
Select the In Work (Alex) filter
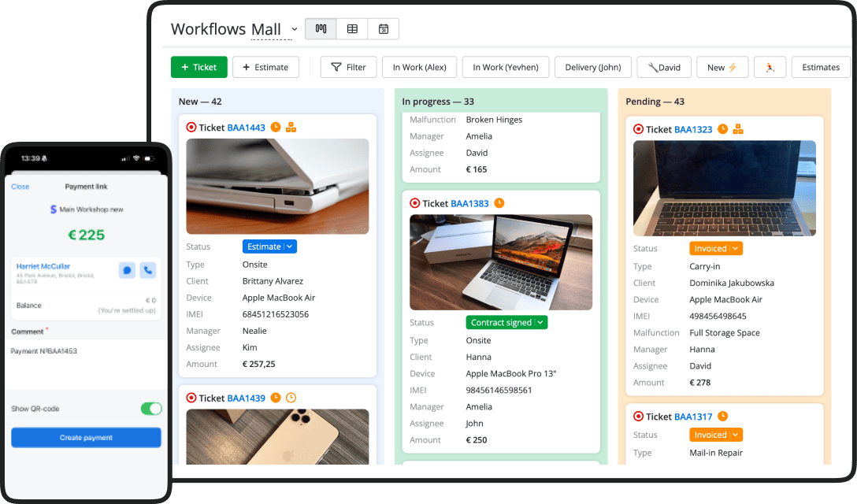tap(419, 68)
